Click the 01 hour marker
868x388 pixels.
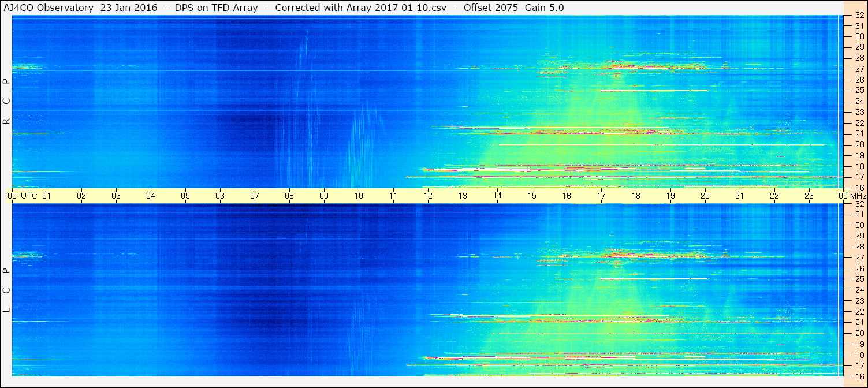[x=47, y=196]
